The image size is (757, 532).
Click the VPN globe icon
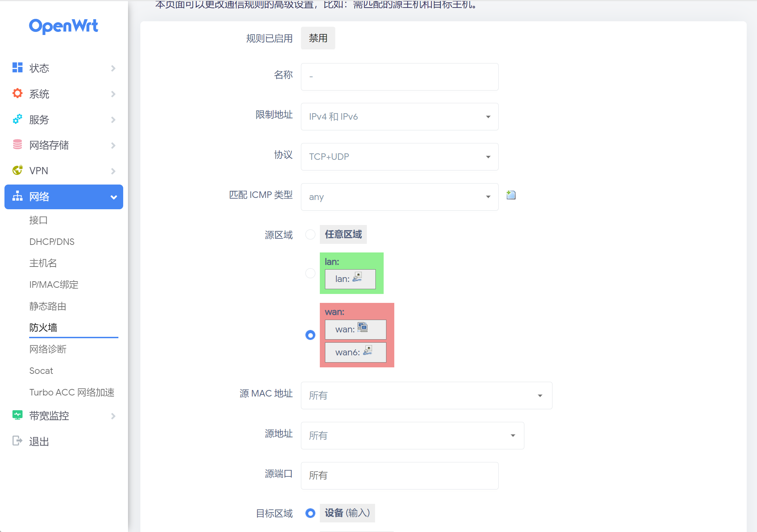click(x=17, y=170)
